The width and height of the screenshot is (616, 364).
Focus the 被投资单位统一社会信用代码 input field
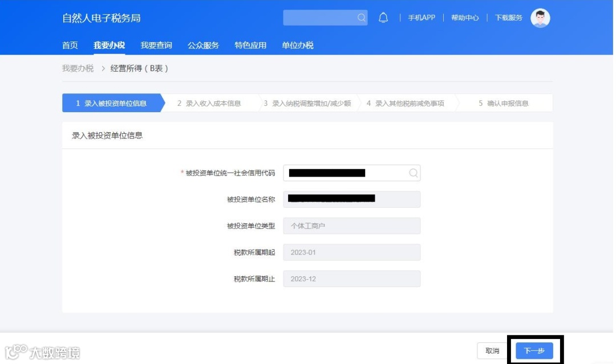tap(351, 173)
